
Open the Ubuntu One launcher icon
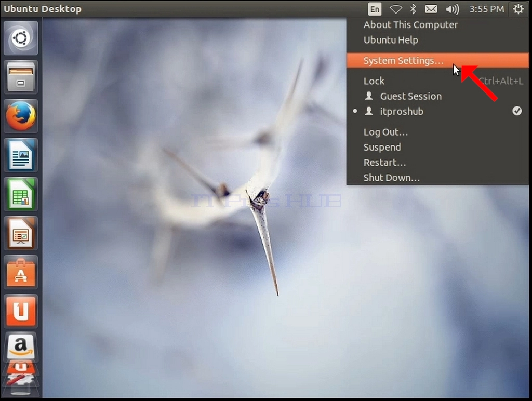tap(21, 311)
